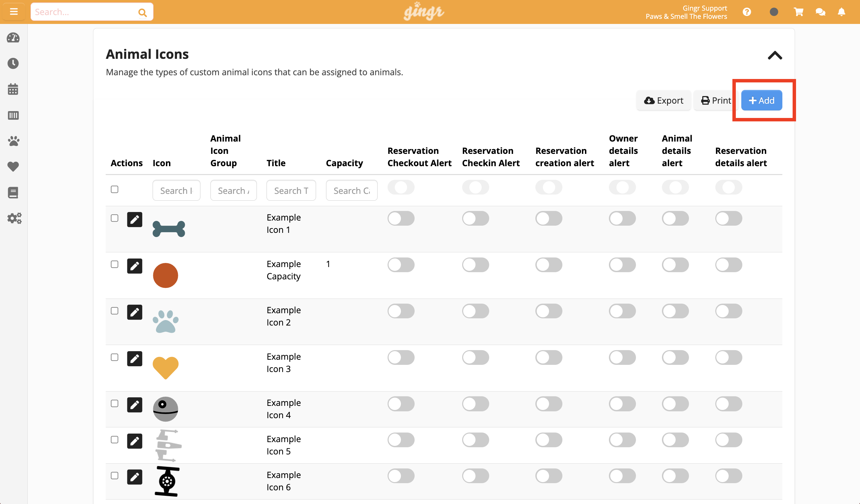Open messages via the chat bubble icon
The width and height of the screenshot is (860, 504).
tap(820, 12)
